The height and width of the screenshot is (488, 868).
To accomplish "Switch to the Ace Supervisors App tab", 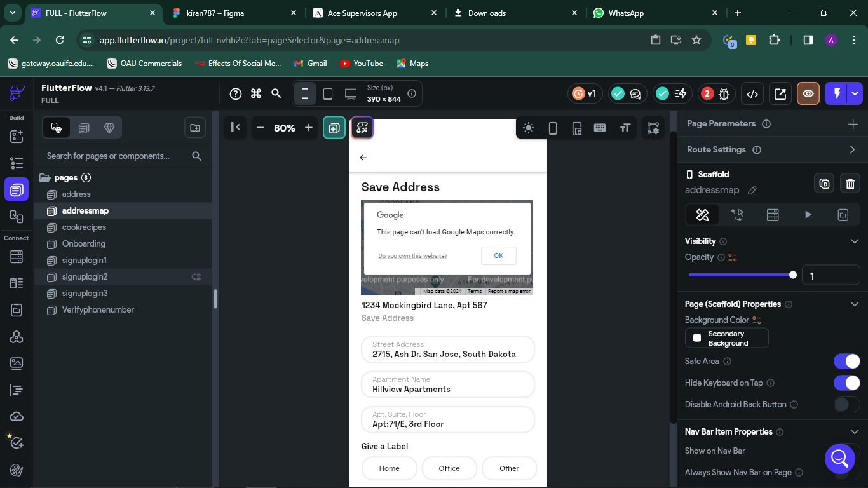I will [x=362, y=13].
